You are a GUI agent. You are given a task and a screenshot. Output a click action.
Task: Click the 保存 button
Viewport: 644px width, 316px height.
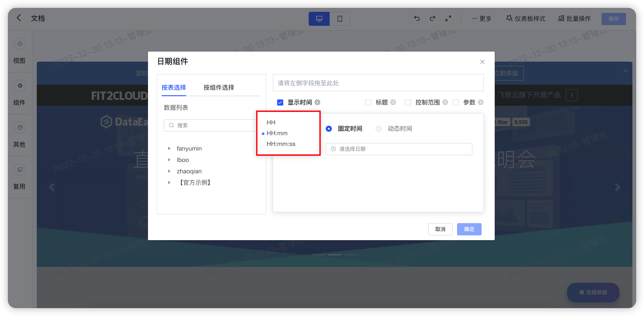click(614, 19)
